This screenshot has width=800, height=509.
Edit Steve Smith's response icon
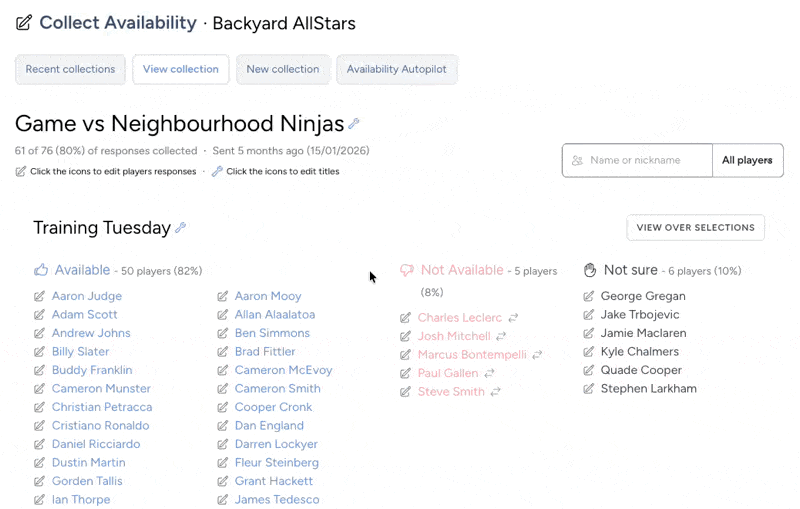point(405,392)
